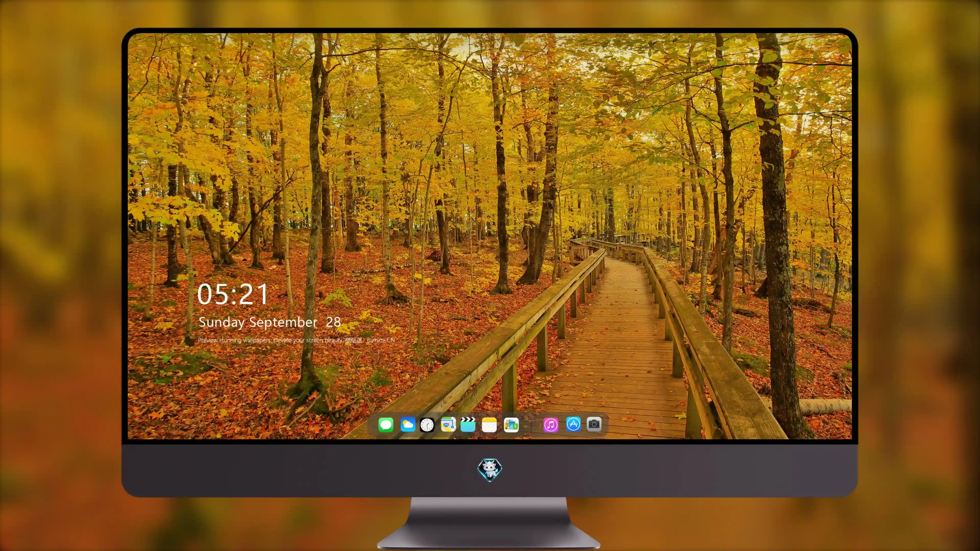Image resolution: width=980 pixels, height=551 pixels.
Task: Click the 'Preview stunning wallpapers' caption text
Action: click(x=296, y=340)
